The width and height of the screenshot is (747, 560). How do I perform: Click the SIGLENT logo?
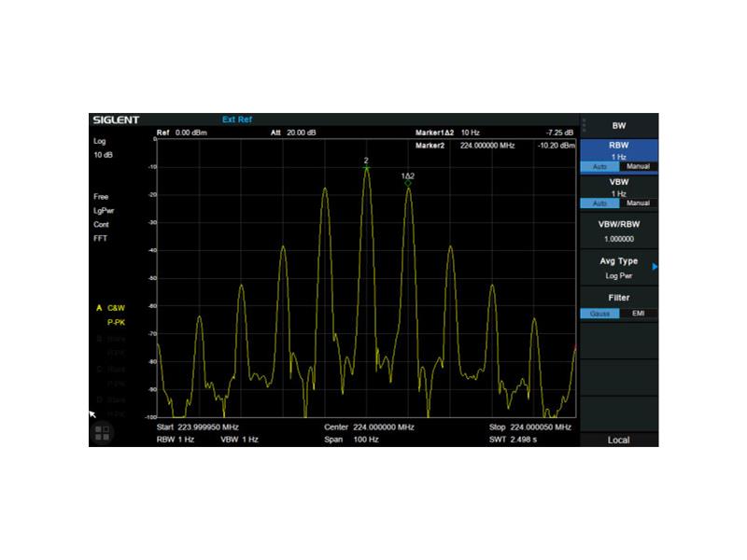point(116,119)
